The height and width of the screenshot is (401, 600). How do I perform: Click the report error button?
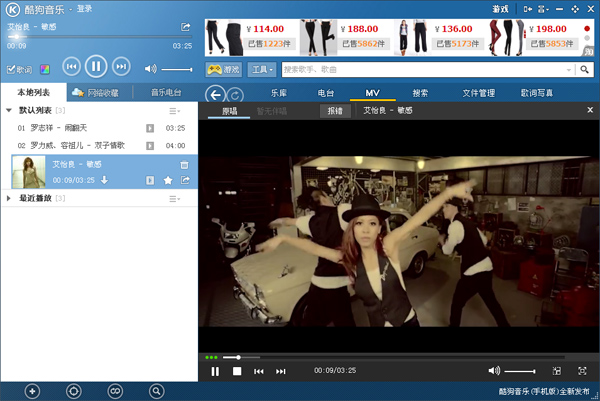[x=335, y=111]
